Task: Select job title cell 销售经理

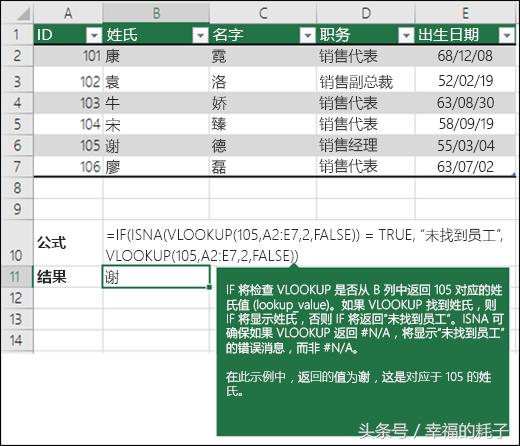Action: point(366,145)
